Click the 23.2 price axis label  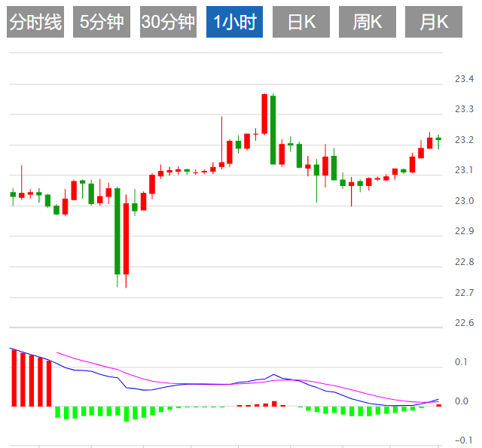(464, 140)
